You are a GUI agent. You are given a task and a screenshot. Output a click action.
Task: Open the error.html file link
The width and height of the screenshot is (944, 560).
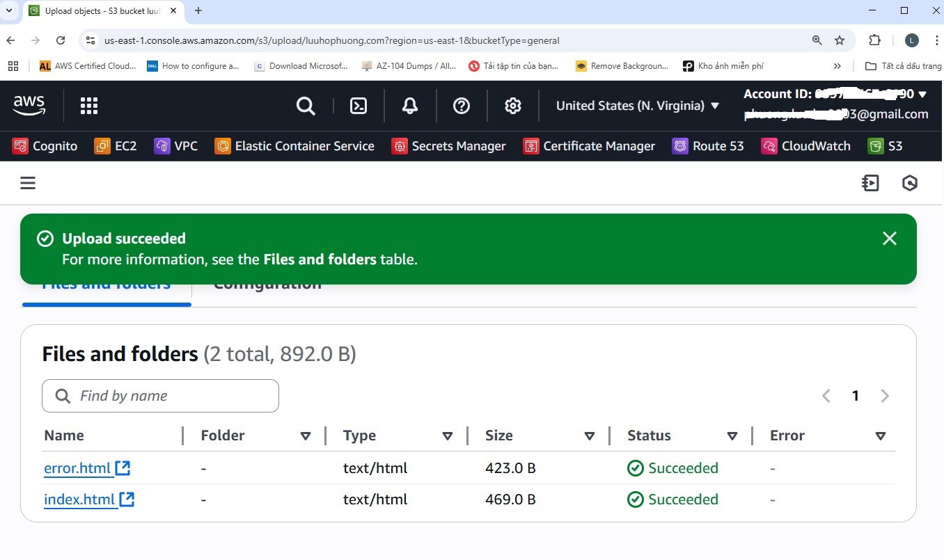click(x=77, y=468)
